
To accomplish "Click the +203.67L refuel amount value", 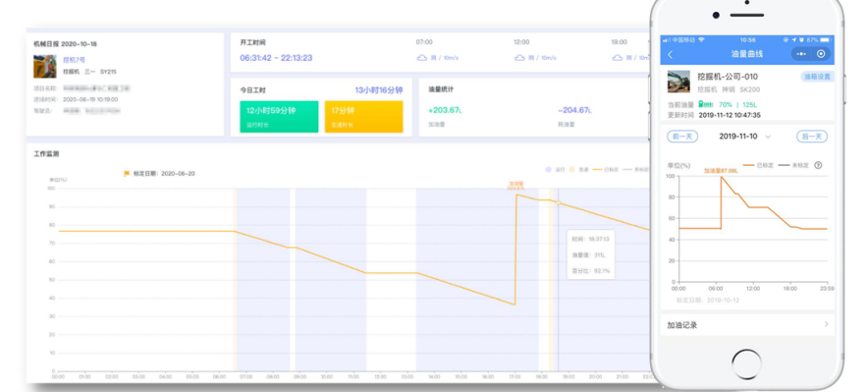I will point(445,110).
